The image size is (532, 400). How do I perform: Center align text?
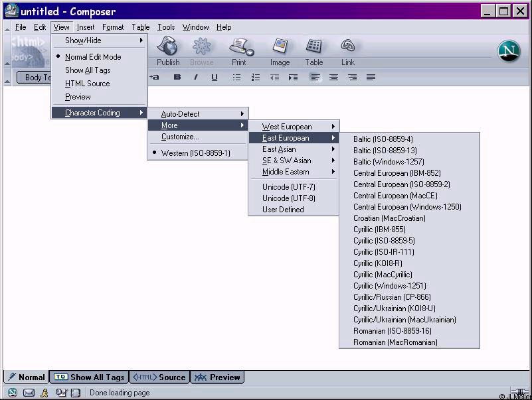333,78
